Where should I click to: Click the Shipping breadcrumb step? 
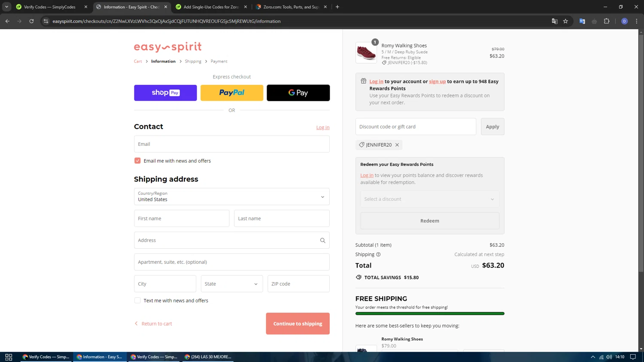pos(193,61)
